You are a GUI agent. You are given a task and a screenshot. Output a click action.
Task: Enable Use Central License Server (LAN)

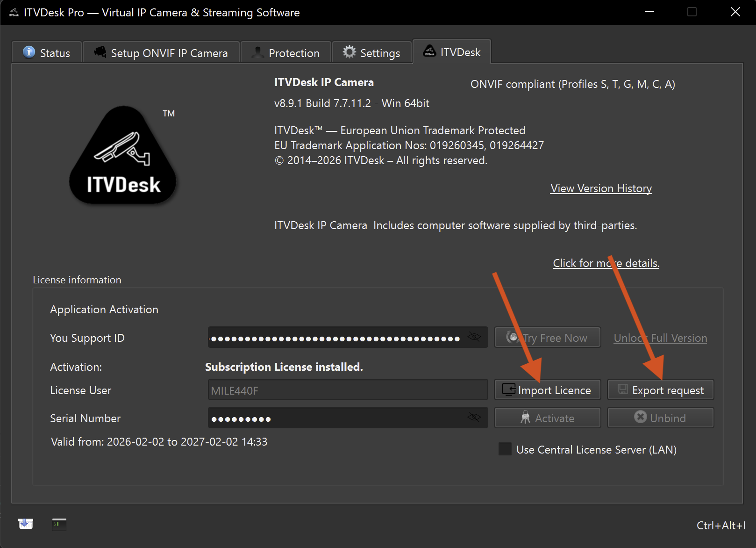pyautogui.click(x=505, y=449)
